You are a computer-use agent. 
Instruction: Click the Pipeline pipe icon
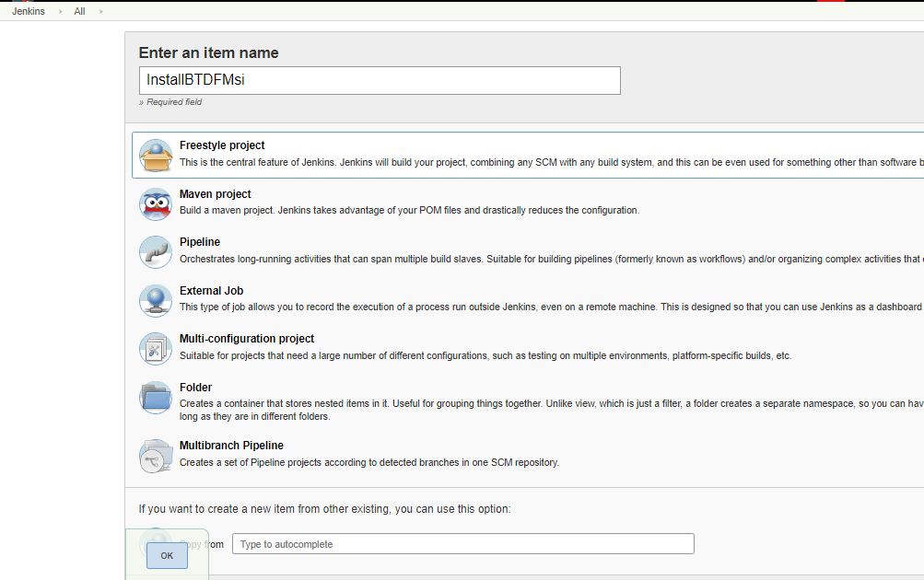pyautogui.click(x=156, y=252)
